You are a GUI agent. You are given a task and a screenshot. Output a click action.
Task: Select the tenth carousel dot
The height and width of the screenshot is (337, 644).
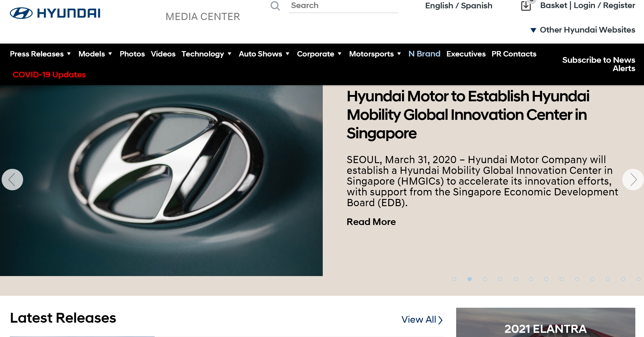592,279
